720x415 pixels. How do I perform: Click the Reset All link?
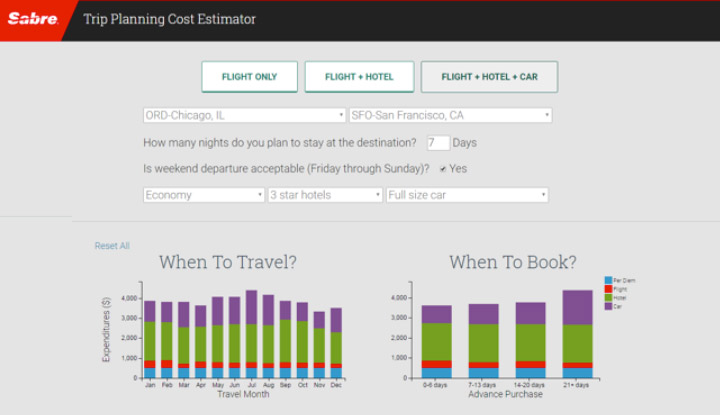coord(112,246)
